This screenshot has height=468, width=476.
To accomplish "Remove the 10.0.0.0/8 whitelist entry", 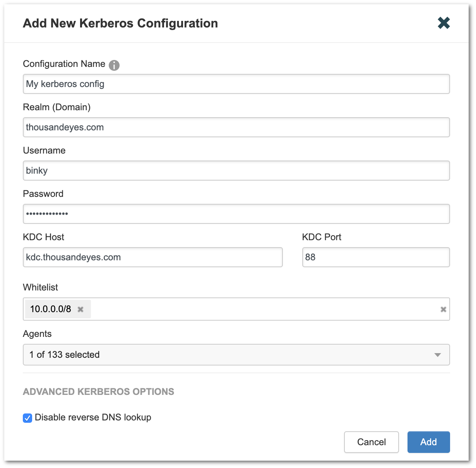I will (80, 309).
